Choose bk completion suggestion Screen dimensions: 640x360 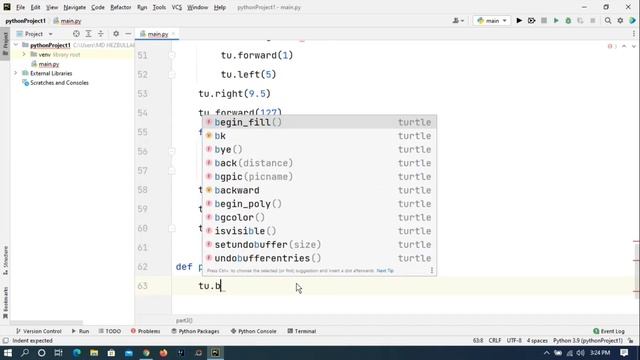[x=320, y=136]
